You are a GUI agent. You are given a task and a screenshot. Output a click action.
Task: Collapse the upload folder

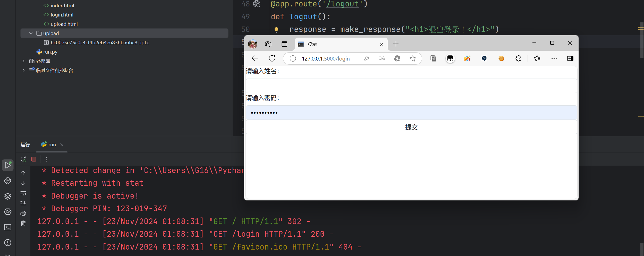tap(31, 33)
